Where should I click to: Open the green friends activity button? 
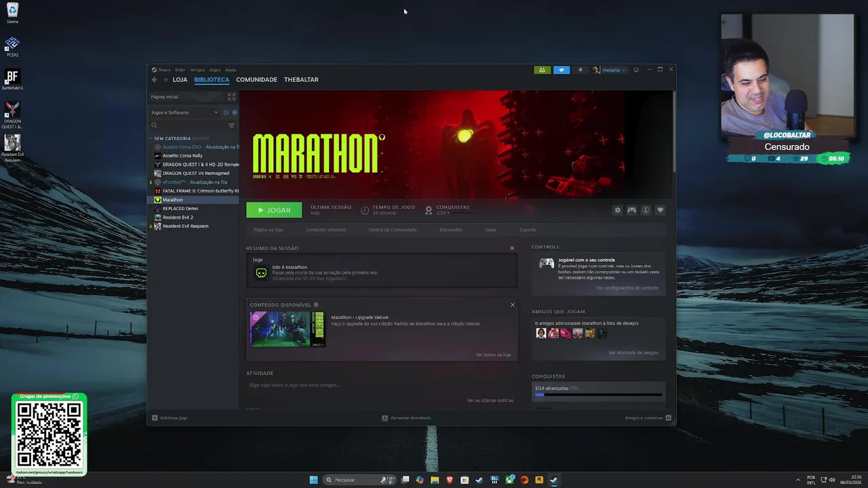point(542,70)
